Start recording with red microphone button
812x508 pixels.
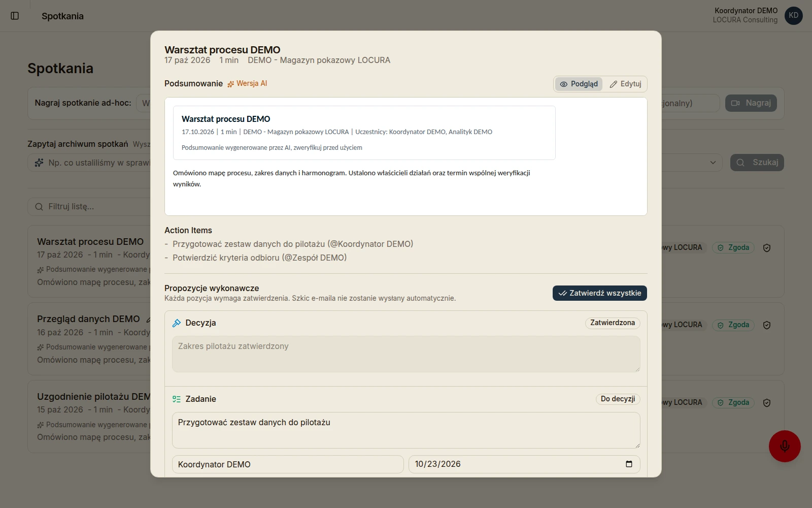[785, 446]
